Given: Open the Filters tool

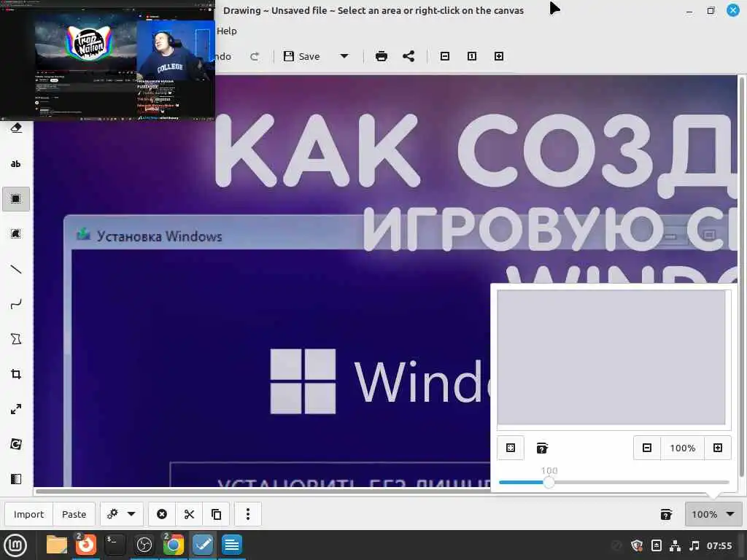Looking at the screenshot, I should tap(16, 479).
